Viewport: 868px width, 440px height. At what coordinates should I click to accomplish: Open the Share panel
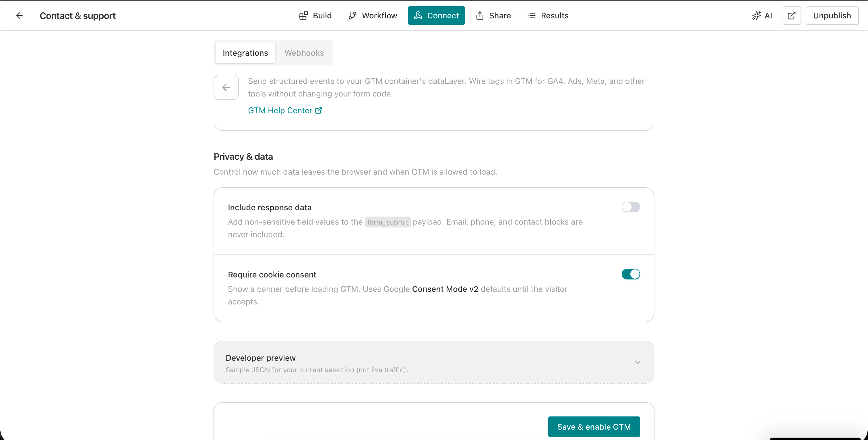[480, 16]
